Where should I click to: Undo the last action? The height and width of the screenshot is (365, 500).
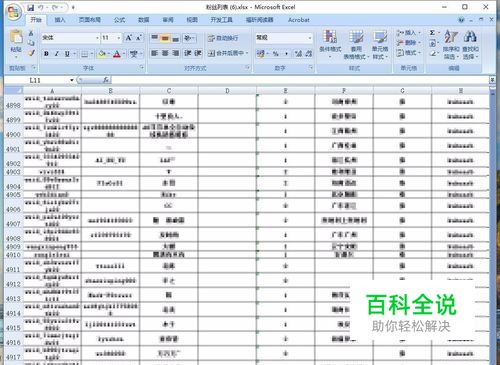click(x=41, y=7)
